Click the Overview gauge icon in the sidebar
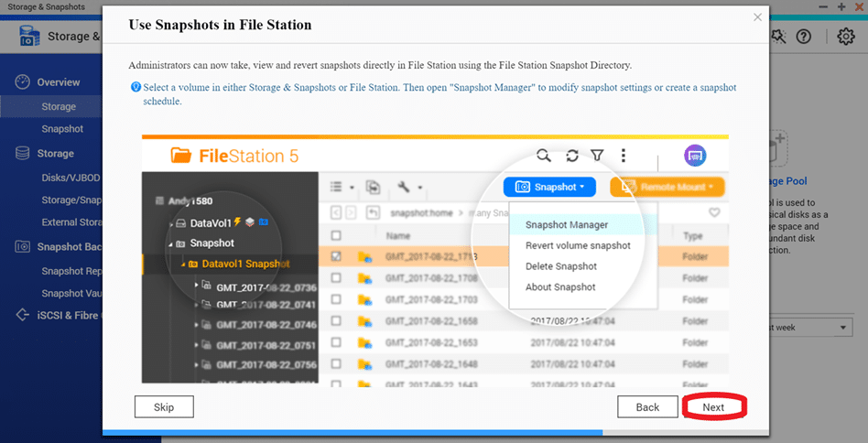The width and height of the screenshot is (868, 443). [x=22, y=81]
